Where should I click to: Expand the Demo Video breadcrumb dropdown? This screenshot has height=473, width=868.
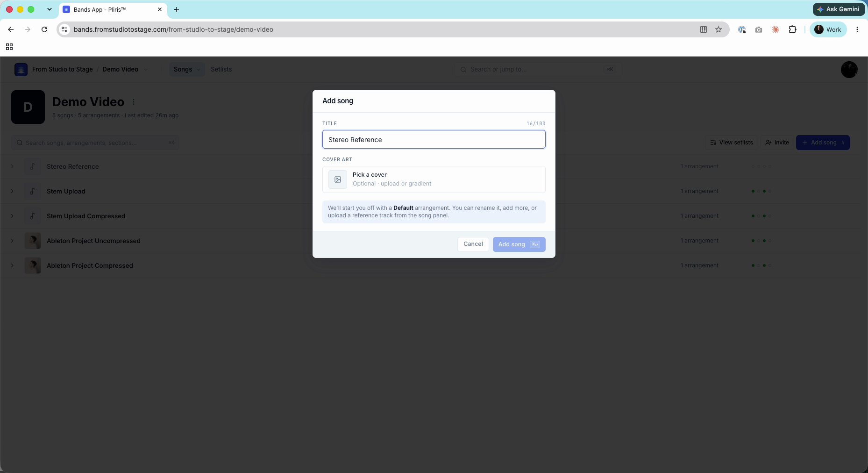pyautogui.click(x=146, y=70)
